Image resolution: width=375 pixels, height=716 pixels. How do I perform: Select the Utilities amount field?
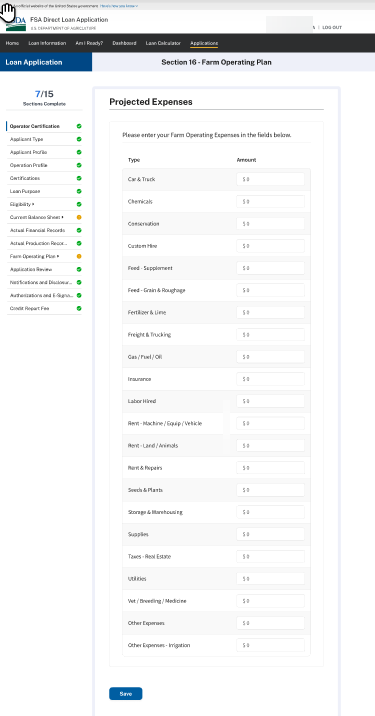(270, 579)
